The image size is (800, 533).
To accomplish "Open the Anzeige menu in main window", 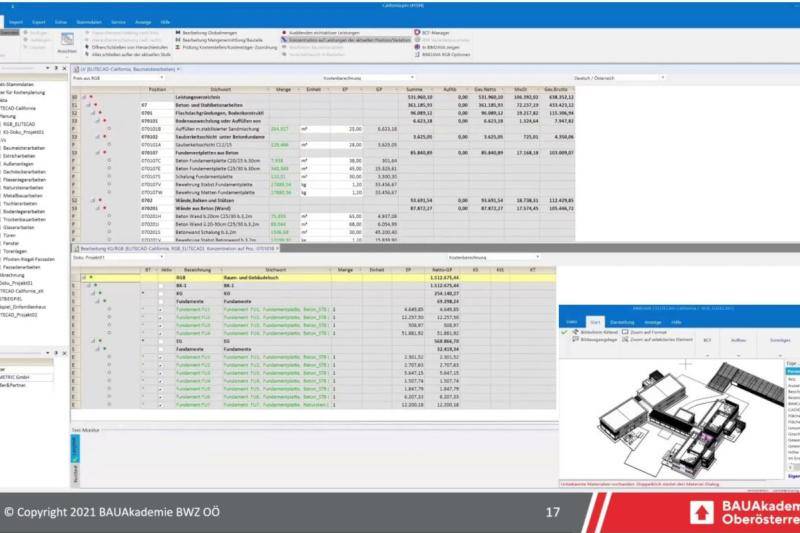I will (x=143, y=22).
